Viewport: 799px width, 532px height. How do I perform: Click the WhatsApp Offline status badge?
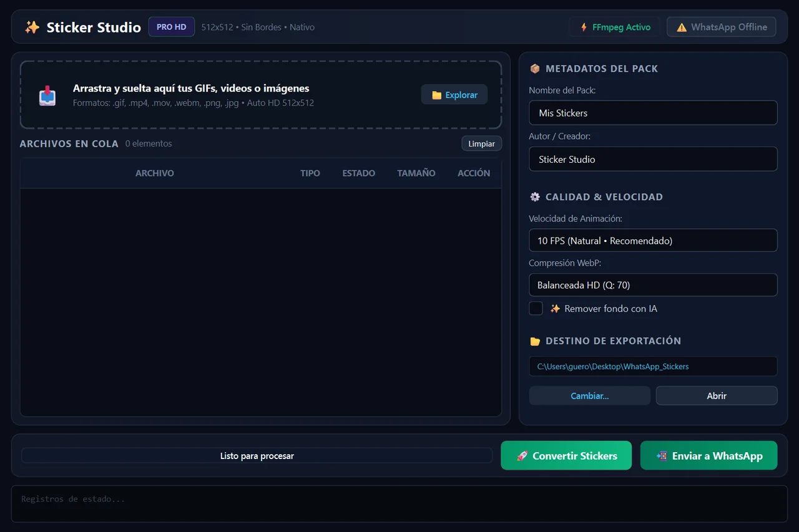pos(722,27)
